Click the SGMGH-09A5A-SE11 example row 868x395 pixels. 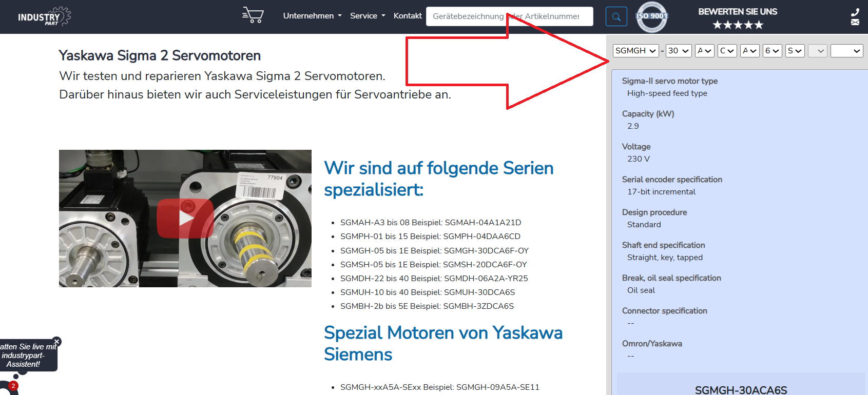[x=440, y=387]
